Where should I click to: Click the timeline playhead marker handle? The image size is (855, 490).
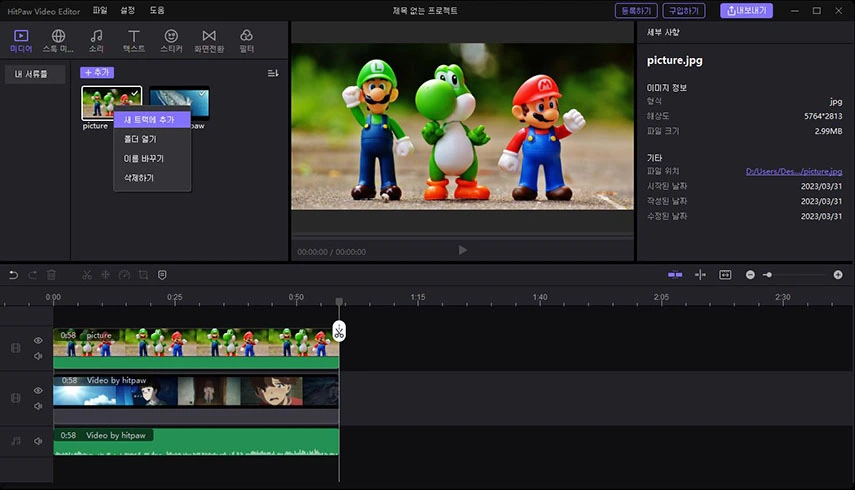pyautogui.click(x=339, y=301)
